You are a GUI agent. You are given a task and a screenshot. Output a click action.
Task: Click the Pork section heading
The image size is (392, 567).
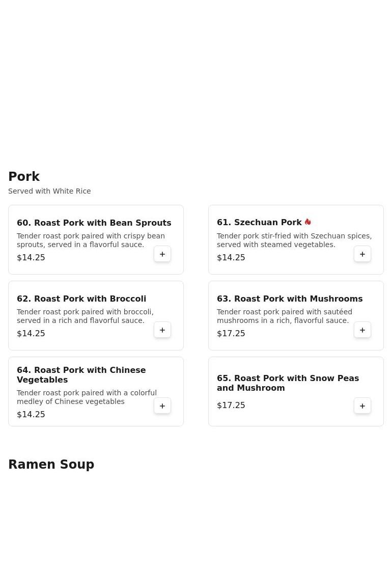24,177
